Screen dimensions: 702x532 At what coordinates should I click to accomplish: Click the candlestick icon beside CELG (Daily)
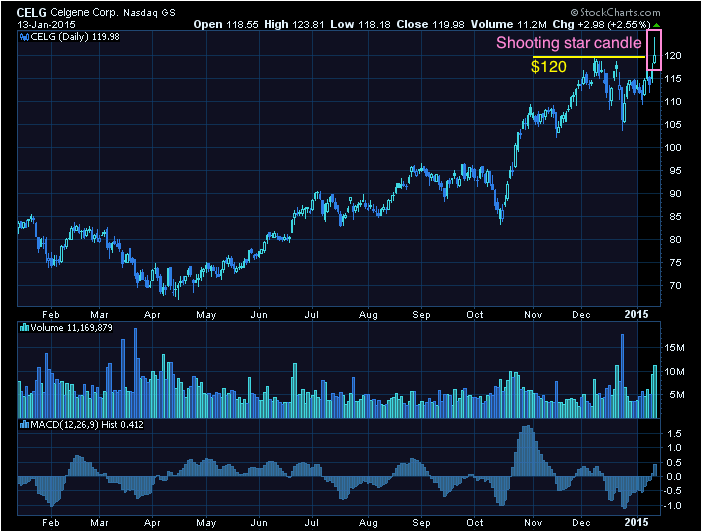pyautogui.click(x=24, y=37)
